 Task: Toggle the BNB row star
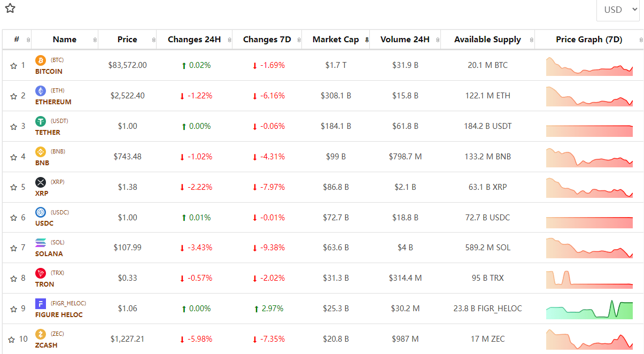click(13, 157)
